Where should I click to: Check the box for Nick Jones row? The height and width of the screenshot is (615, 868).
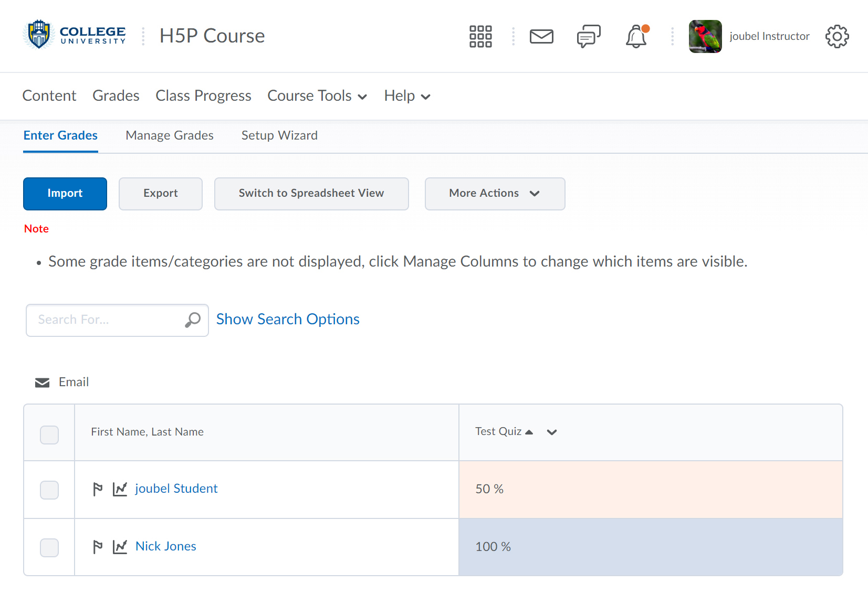click(49, 547)
